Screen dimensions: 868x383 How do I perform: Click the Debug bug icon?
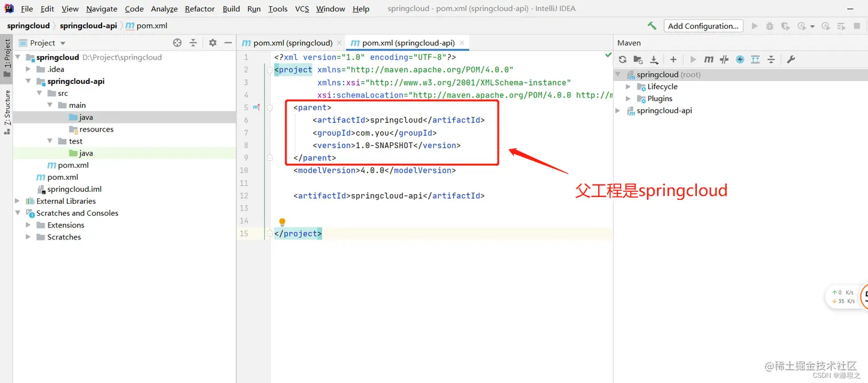click(x=770, y=26)
